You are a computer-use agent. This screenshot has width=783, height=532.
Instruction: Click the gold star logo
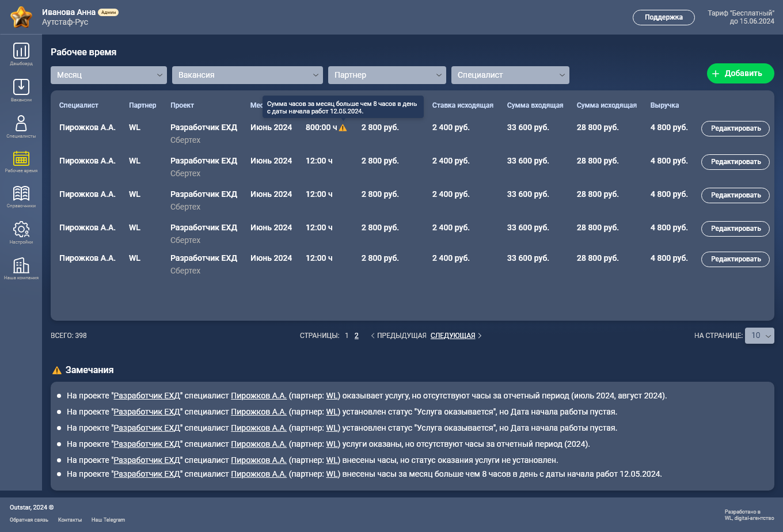pyautogui.click(x=21, y=17)
